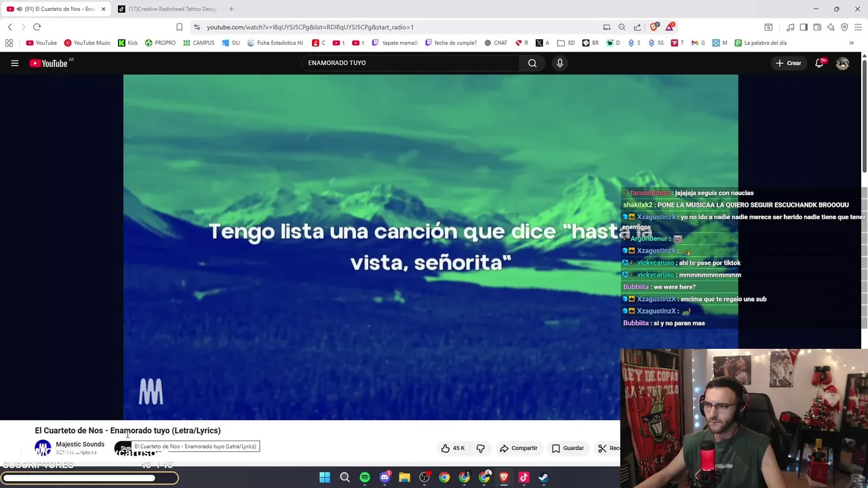Open Steam from the taskbar
This screenshot has width=868, height=488.
[543, 477]
